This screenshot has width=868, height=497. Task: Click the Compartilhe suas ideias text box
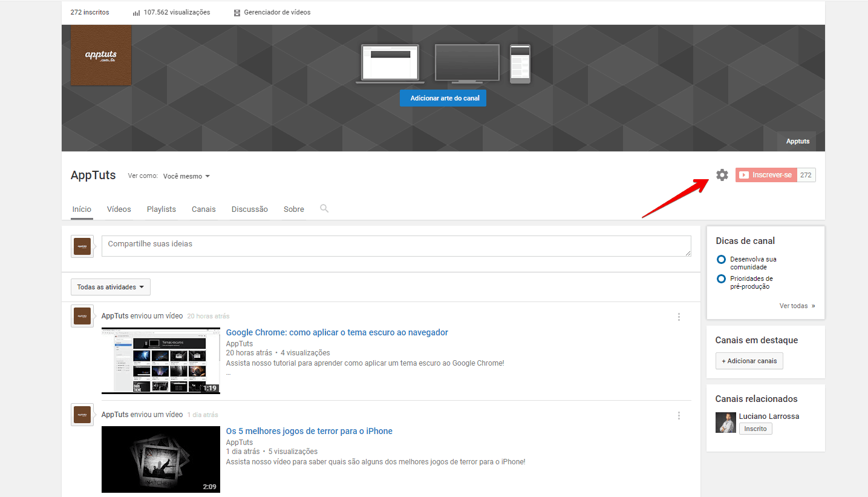coord(396,246)
